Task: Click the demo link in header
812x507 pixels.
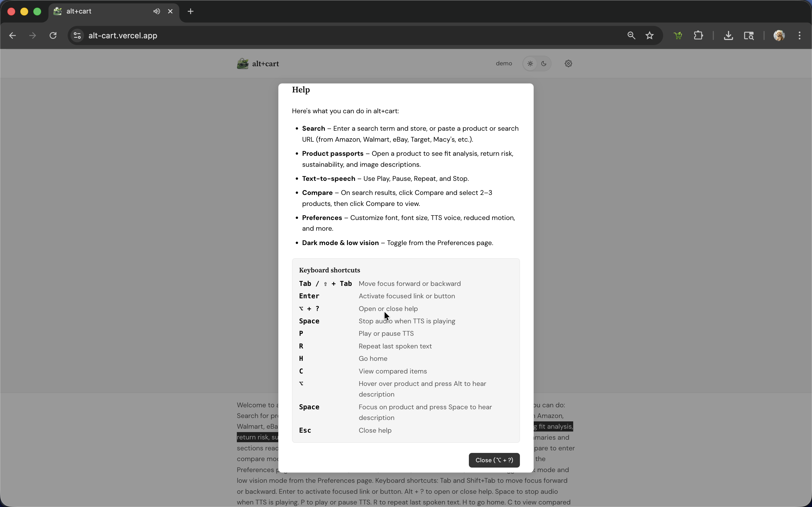Action: [x=504, y=64]
